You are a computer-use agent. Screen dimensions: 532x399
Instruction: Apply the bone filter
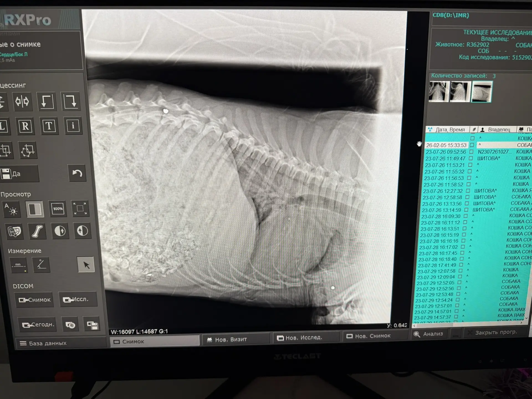pyautogui.click(x=37, y=231)
